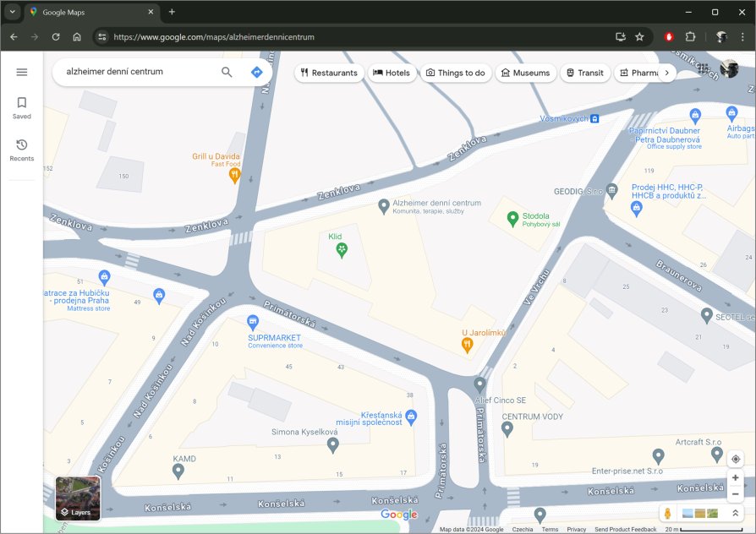Open Recents in the sidebar

22,150
